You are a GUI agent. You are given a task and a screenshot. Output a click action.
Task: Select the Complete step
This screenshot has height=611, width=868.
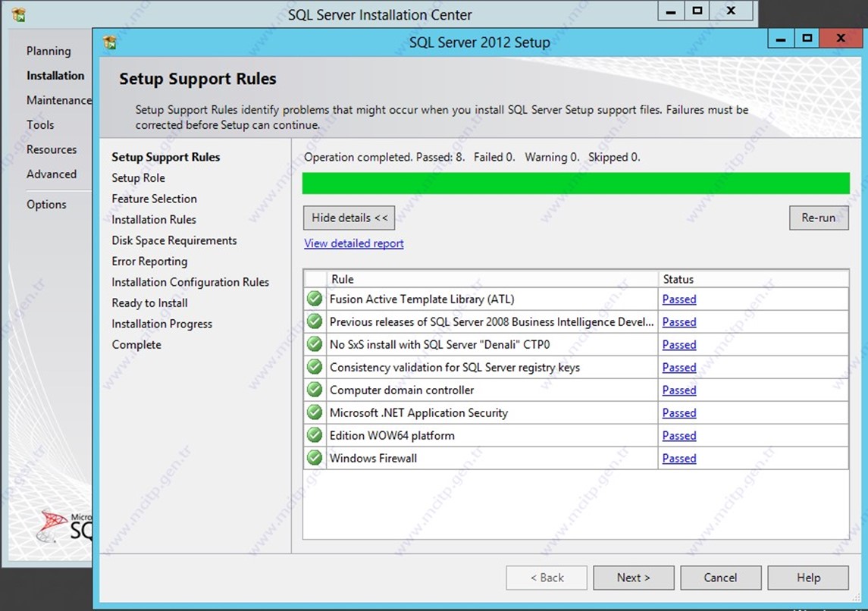(136, 345)
